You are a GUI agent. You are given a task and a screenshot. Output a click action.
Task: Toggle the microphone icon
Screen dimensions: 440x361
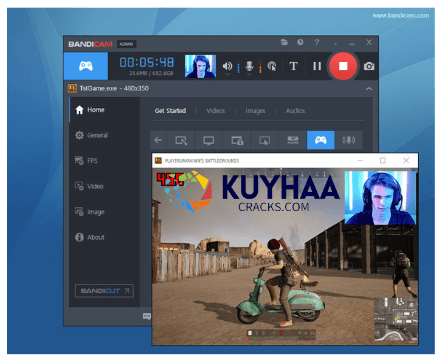click(x=249, y=66)
